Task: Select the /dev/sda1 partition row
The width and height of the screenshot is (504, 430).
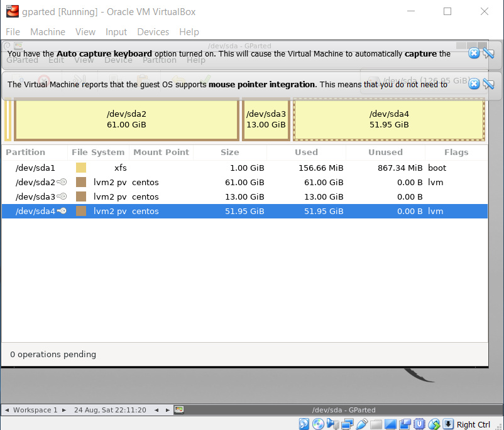Action: [x=244, y=168]
